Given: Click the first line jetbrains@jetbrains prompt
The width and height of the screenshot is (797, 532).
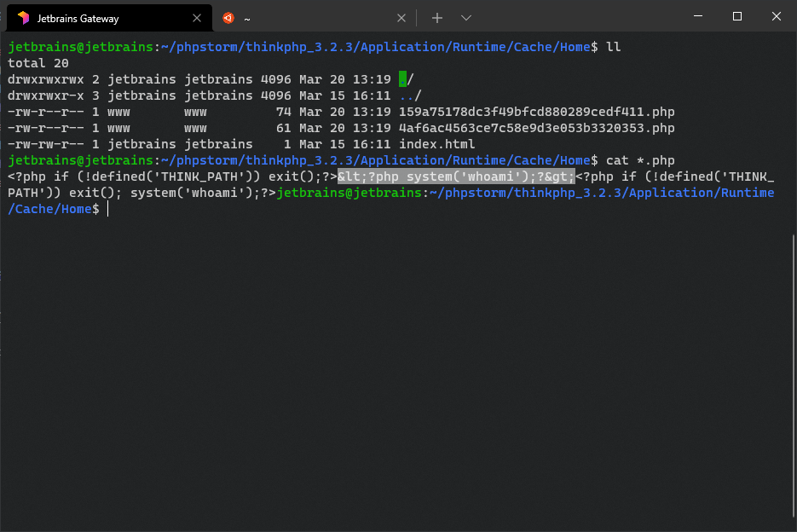Looking at the screenshot, I should click(80, 47).
